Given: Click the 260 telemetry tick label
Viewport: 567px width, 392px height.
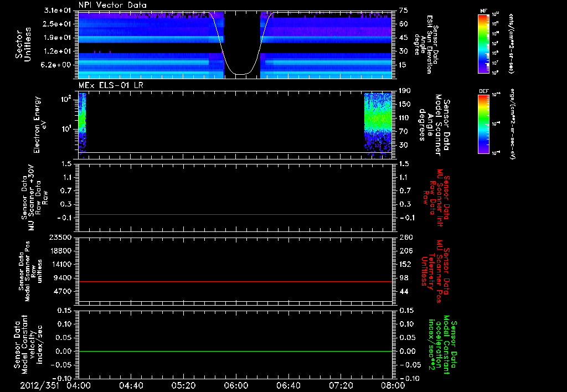Looking at the screenshot, I should (405, 237).
